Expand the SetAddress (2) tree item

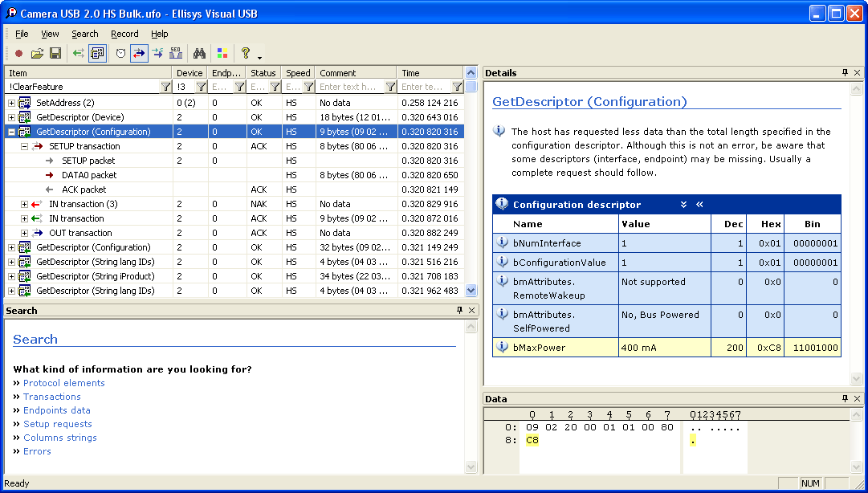click(x=11, y=103)
